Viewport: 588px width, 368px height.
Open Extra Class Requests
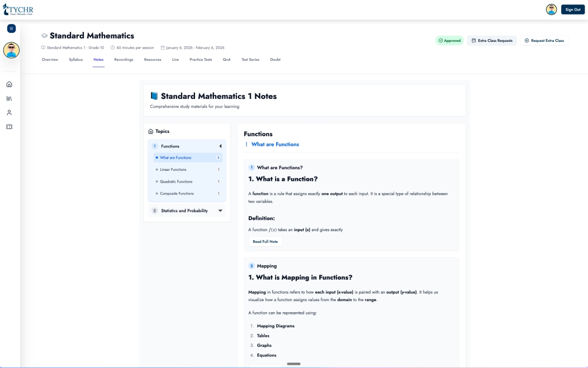[492, 41]
